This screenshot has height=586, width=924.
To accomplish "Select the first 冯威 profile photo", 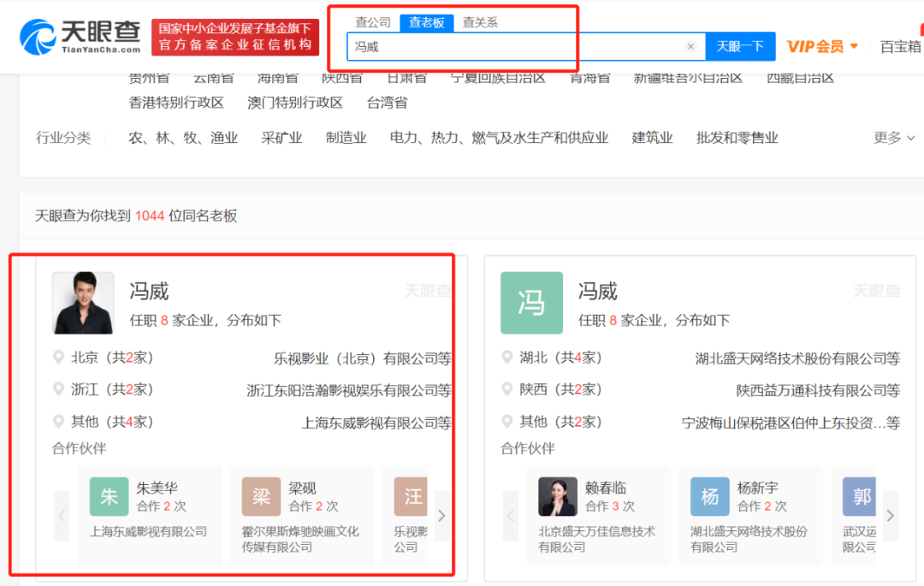I will 83,303.
